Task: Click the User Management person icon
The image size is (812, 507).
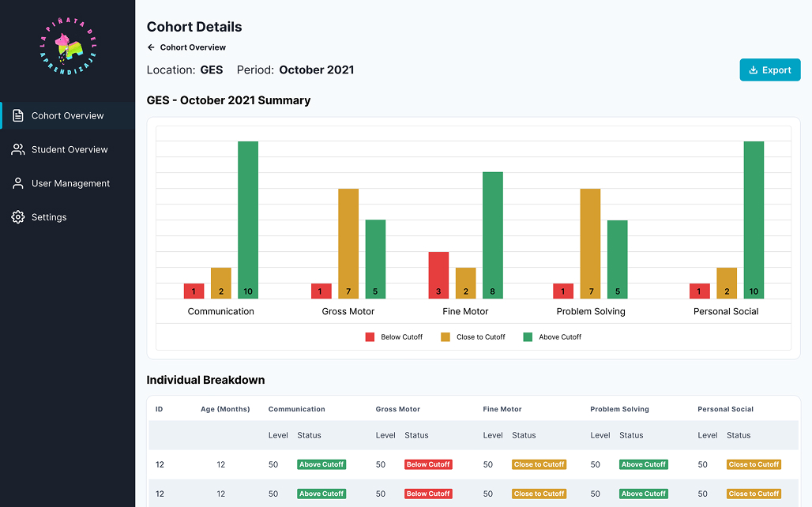Action: coord(18,183)
